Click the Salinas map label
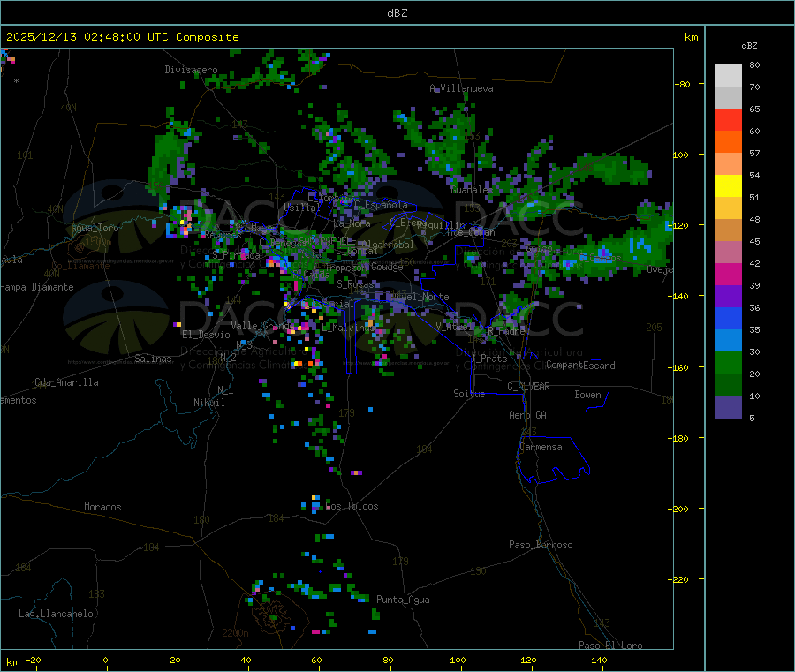This screenshot has width=795, height=672. coord(153,359)
